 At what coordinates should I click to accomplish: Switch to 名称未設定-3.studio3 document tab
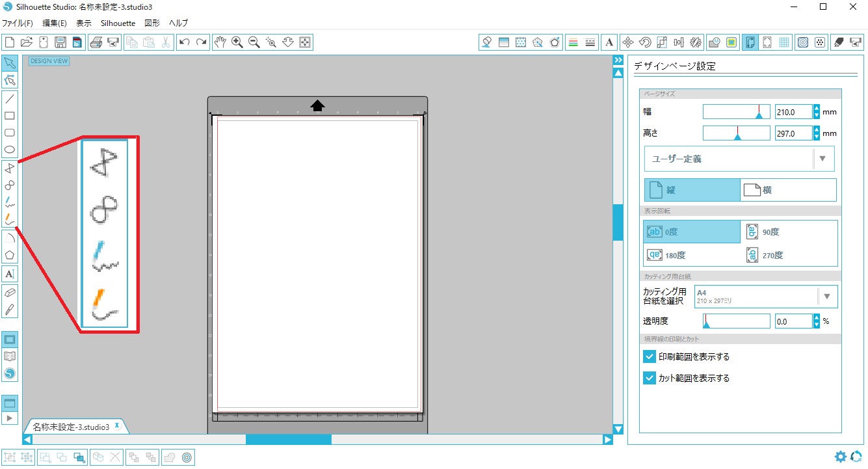click(x=71, y=427)
